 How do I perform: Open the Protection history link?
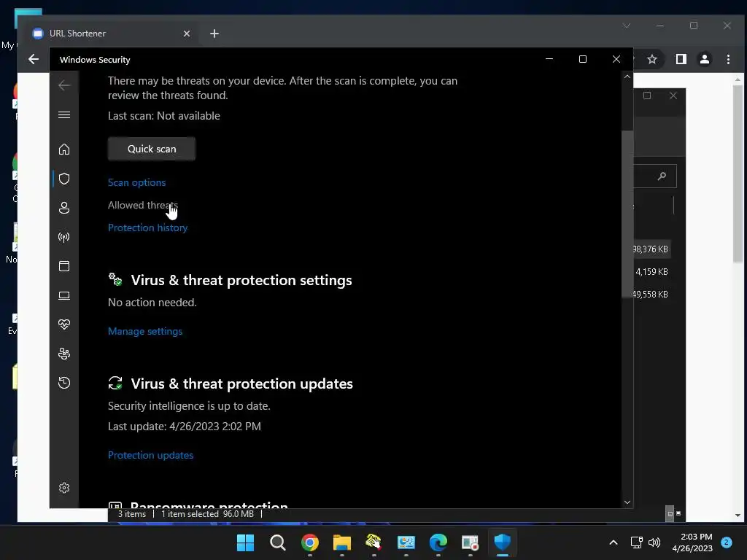(147, 227)
